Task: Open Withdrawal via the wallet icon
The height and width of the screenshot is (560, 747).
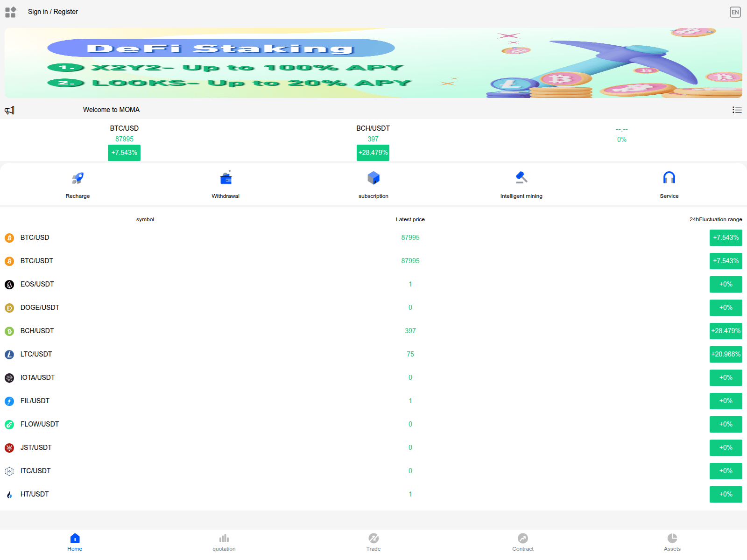Action: click(226, 177)
